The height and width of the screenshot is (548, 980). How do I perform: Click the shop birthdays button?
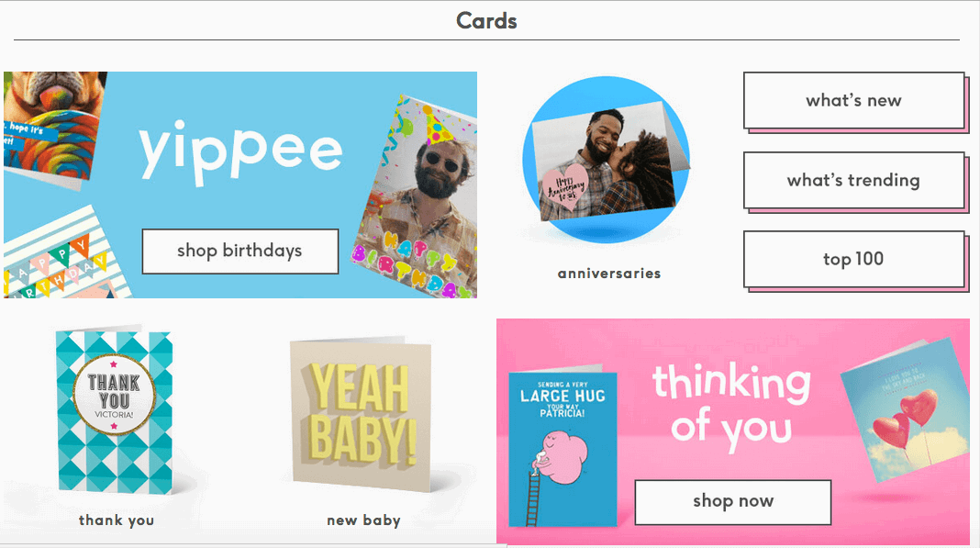point(240,251)
